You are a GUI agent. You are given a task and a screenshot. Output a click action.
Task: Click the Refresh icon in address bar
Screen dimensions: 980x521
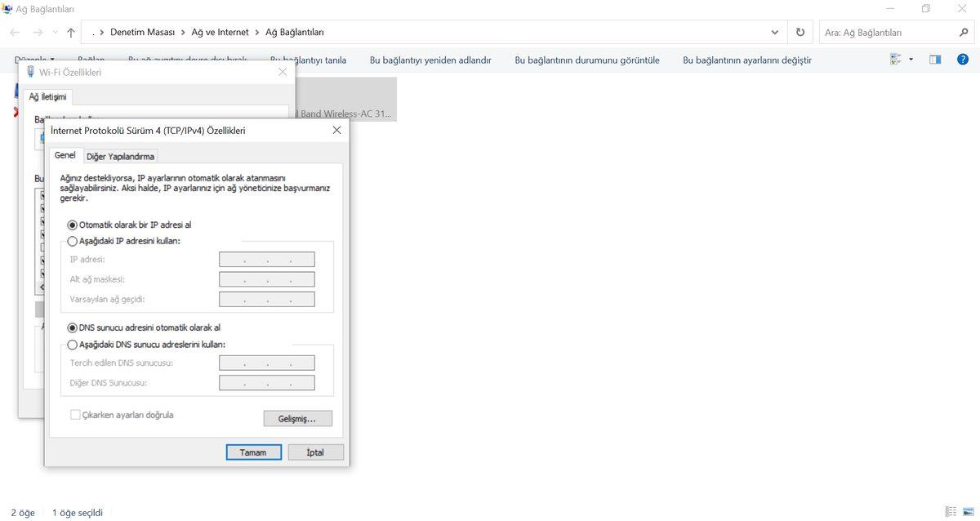click(x=800, y=33)
